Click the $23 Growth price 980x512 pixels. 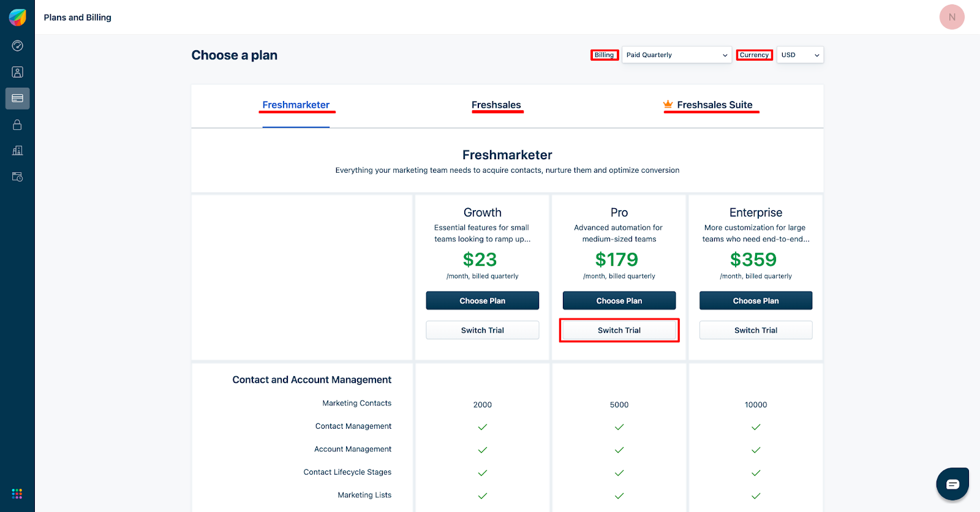pos(480,260)
